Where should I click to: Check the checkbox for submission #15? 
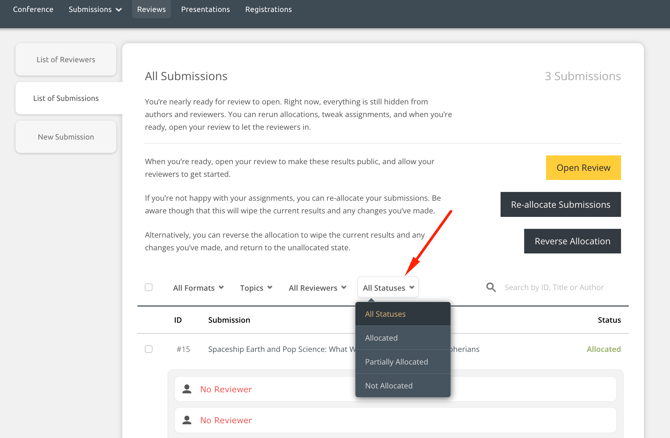click(149, 349)
